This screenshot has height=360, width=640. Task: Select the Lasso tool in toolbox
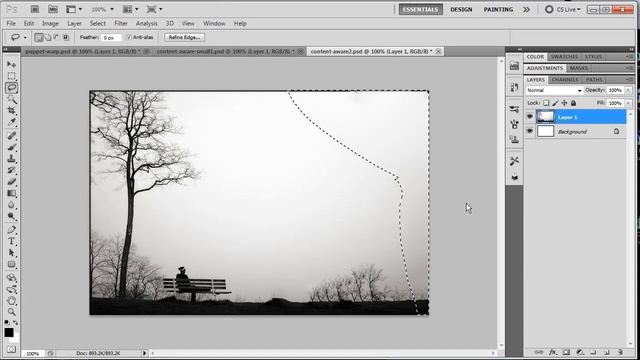click(11, 87)
